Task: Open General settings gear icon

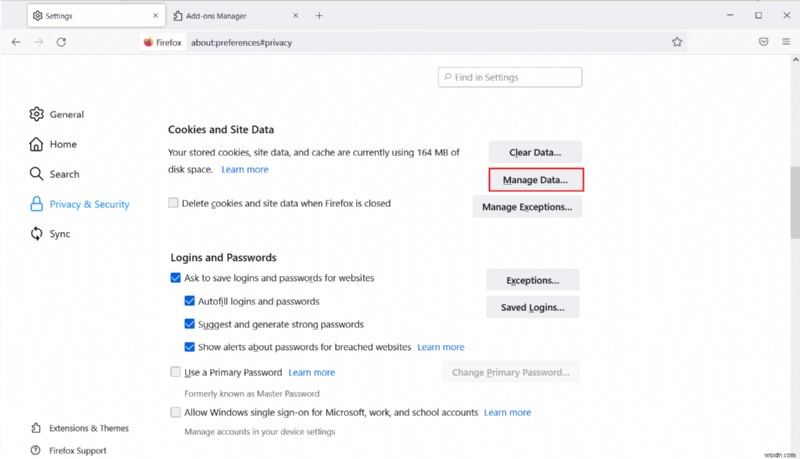Action: click(37, 114)
